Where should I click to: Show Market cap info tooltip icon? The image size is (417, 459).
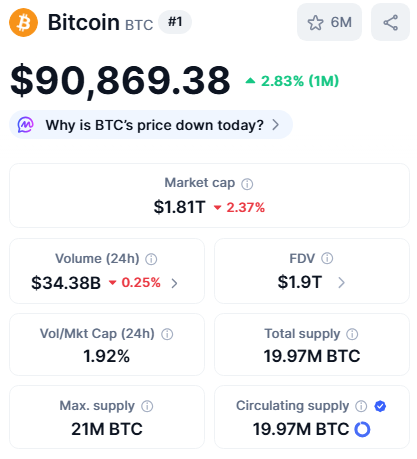click(247, 184)
